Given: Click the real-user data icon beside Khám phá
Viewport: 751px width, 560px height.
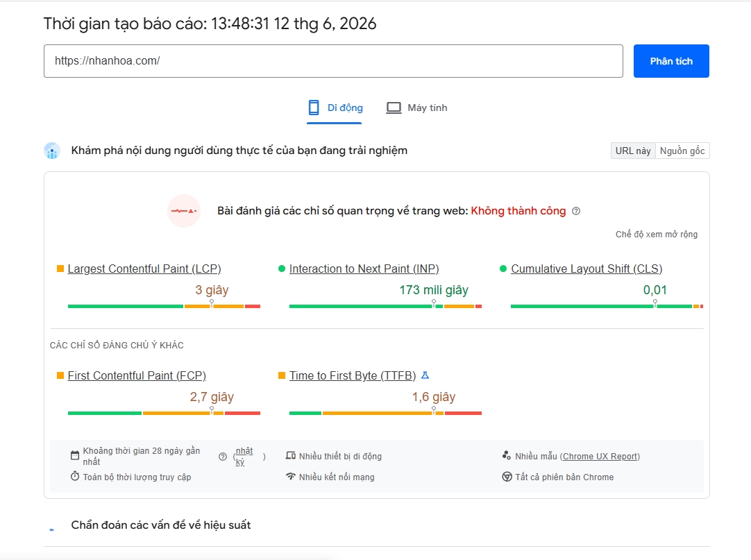Looking at the screenshot, I should click(52, 151).
